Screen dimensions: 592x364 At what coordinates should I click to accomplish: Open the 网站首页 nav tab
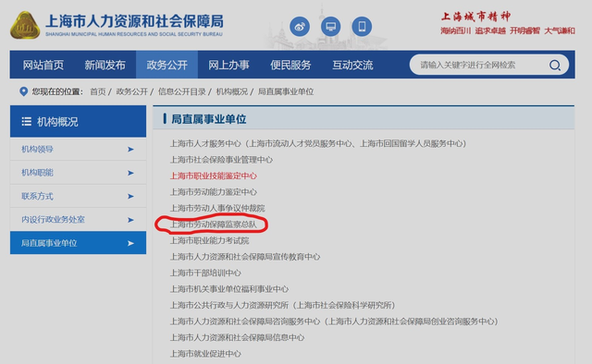(x=43, y=65)
